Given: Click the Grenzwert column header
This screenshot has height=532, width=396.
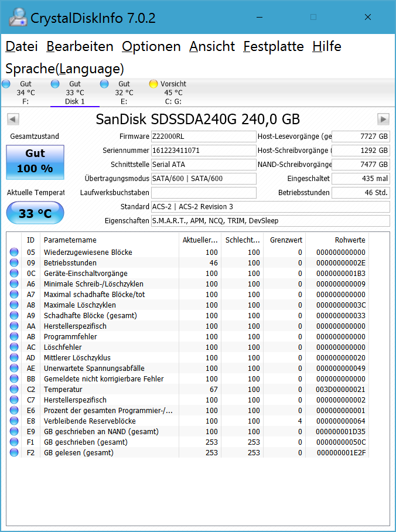Looking at the screenshot, I should [x=284, y=240].
